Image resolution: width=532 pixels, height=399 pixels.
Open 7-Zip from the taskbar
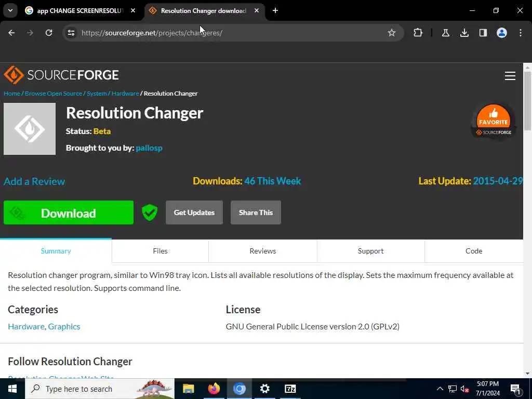tap(290, 389)
